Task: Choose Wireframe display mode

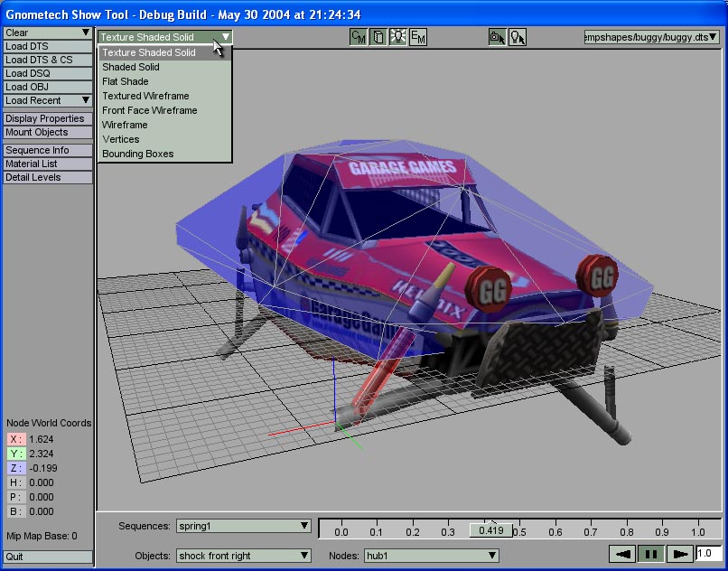Action: [x=164, y=125]
